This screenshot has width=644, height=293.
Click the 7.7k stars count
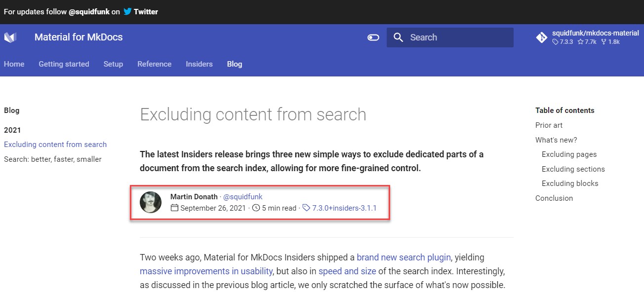pyautogui.click(x=591, y=42)
